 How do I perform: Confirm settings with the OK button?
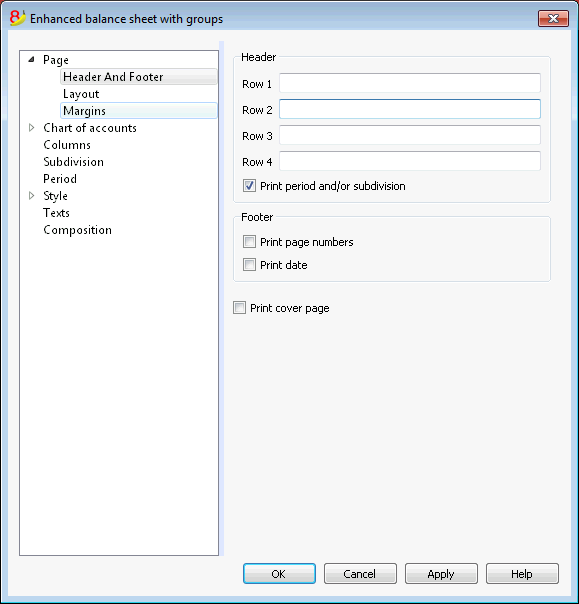pos(279,574)
